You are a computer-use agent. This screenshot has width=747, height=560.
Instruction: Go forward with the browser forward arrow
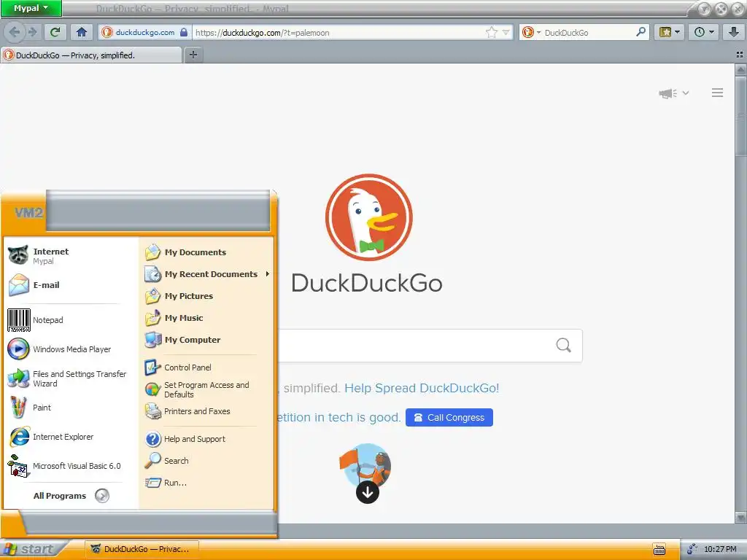tap(32, 32)
